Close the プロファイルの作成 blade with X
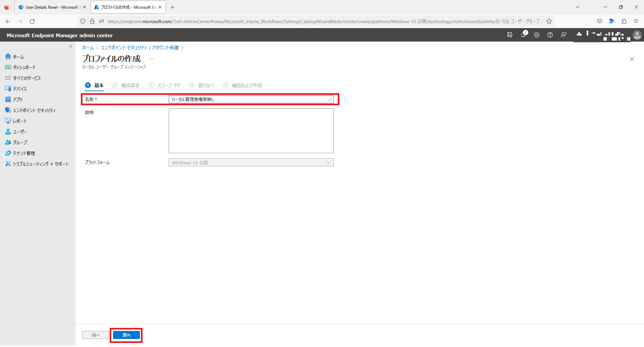 (x=632, y=59)
